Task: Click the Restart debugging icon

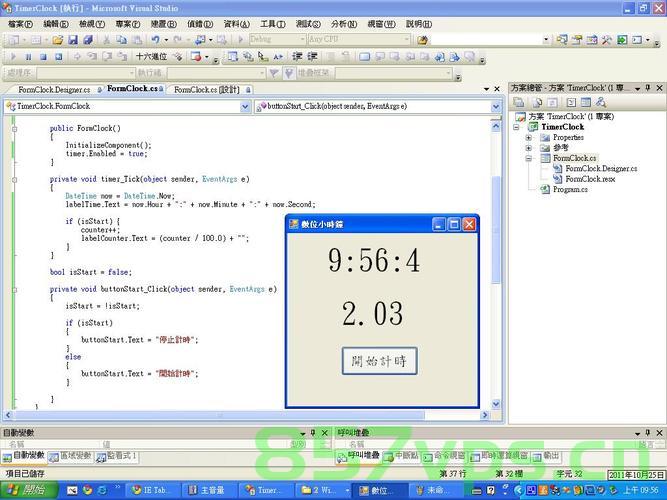Action: (58, 57)
